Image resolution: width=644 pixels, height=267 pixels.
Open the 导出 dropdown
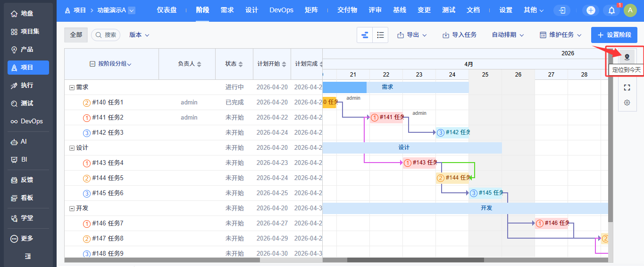coord(412,35)
